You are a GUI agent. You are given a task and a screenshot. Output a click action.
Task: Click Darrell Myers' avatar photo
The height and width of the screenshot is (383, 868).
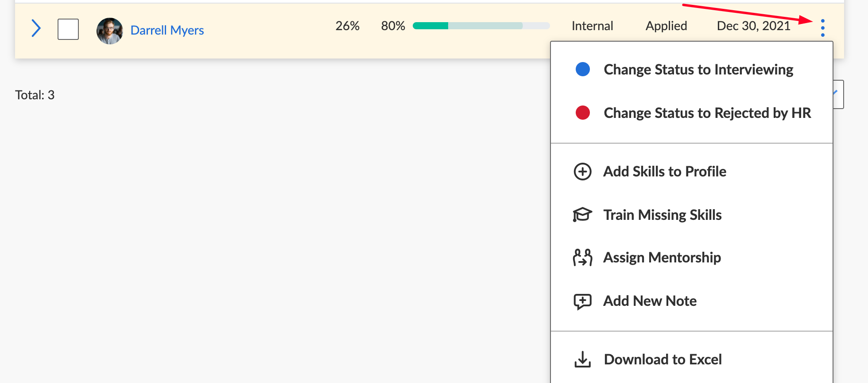pos(109,31)
